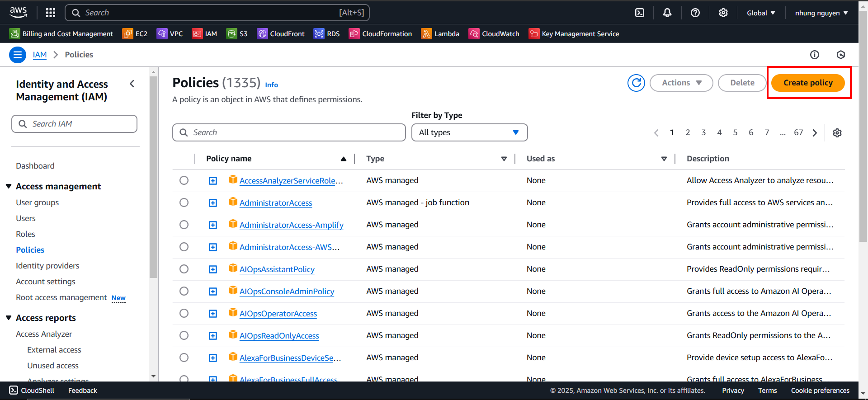
Task: Open Dashboard in IAM navigation
Action: pyautogui.click(x=35, y=166)
